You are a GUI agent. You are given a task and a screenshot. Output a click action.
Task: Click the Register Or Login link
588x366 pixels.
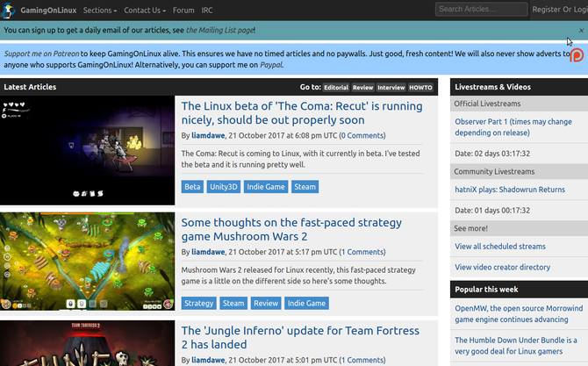click(x=560, y=10)
